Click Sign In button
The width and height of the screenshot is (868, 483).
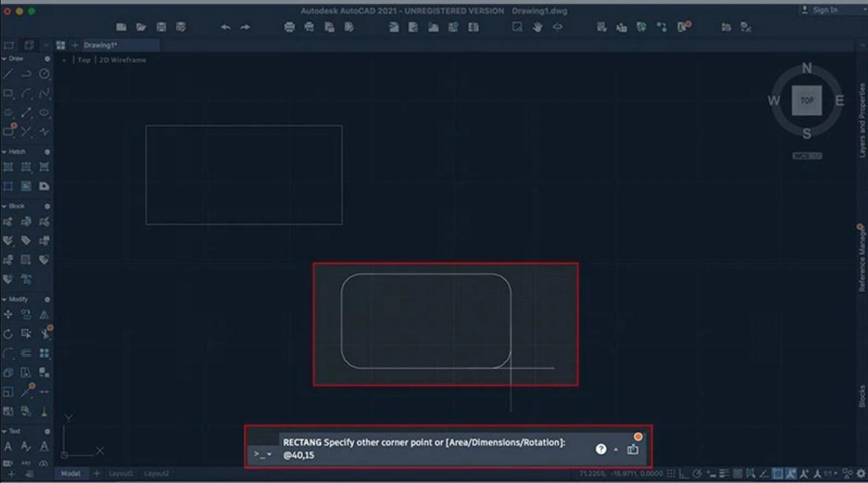click(x=820, y=10)
